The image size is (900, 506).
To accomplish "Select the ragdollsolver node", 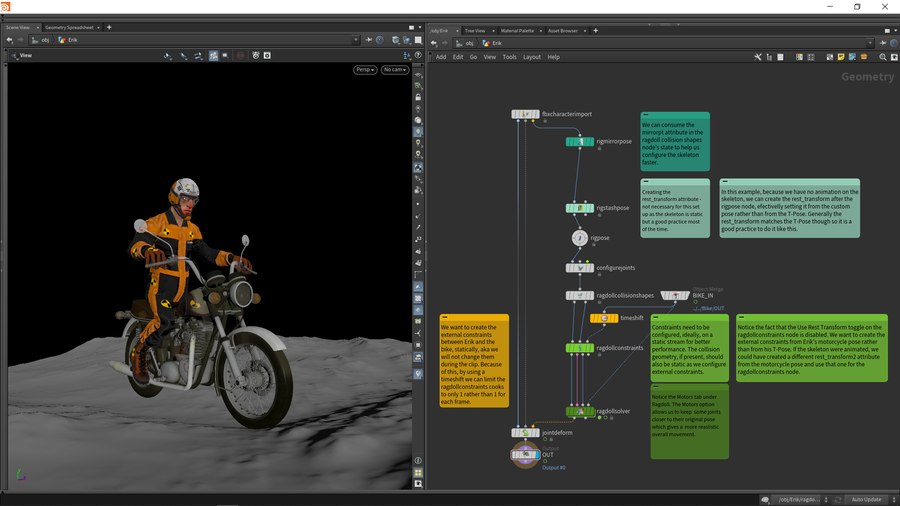I will click(x=580, y=411).
